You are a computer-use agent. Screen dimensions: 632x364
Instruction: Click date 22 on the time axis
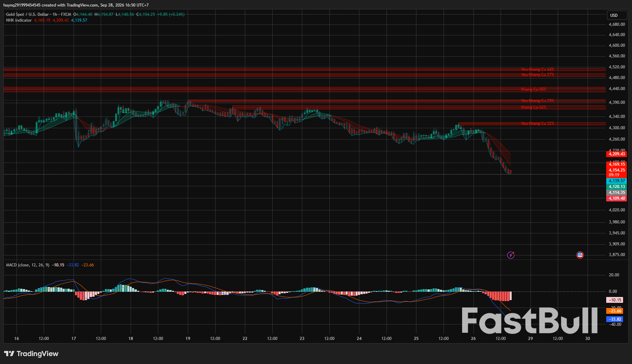(245, 339)
